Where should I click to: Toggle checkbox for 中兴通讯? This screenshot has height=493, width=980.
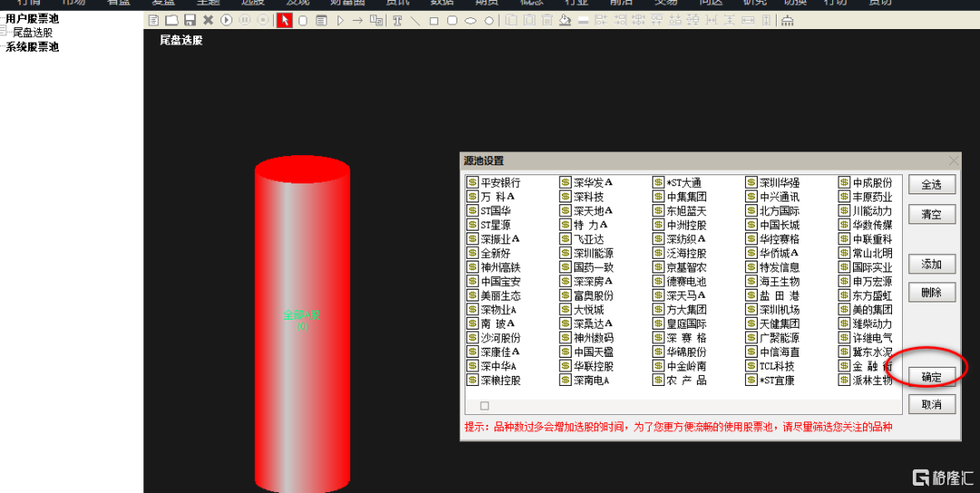pos(751,197)
